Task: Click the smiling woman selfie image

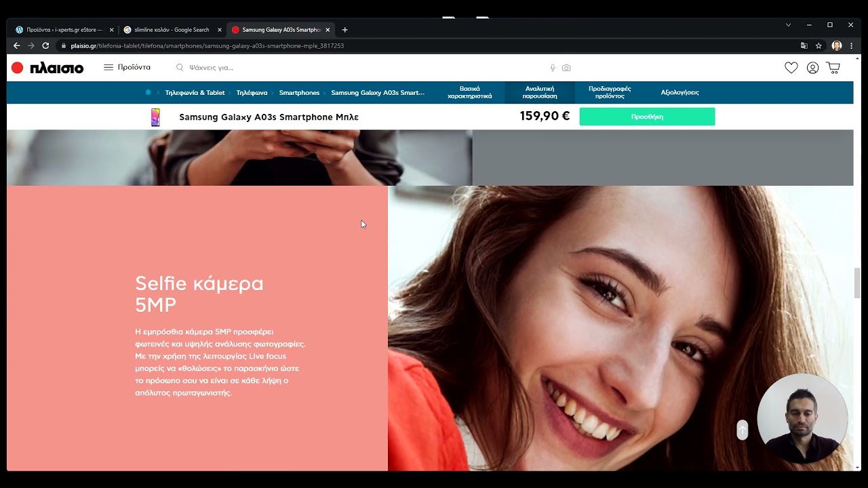Action: click(620, 328)
